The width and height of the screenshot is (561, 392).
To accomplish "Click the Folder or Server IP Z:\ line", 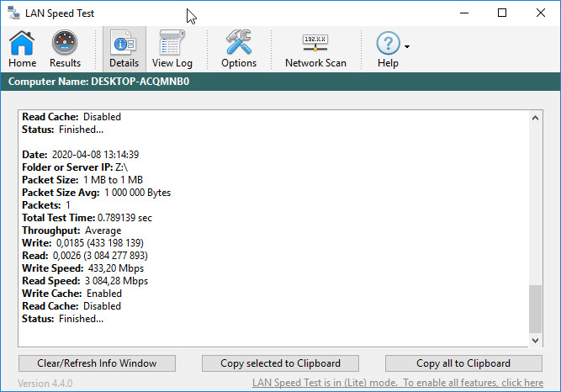I will click(75, 167).
